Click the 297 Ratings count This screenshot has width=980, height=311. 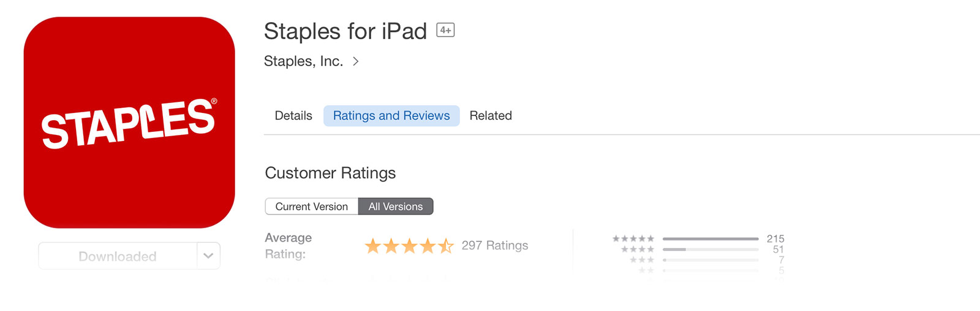pyautogui.click(x=495, y=245)
